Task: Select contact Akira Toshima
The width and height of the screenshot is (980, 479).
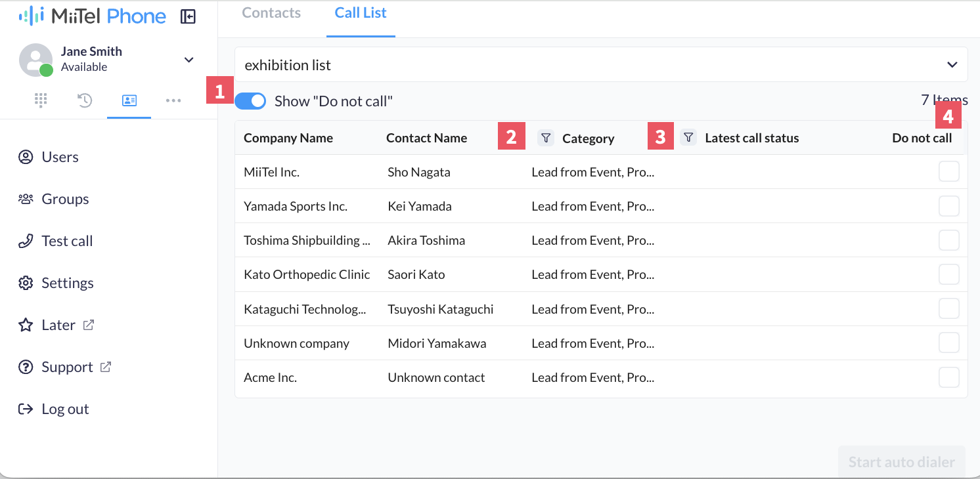Action: (426, 240)
